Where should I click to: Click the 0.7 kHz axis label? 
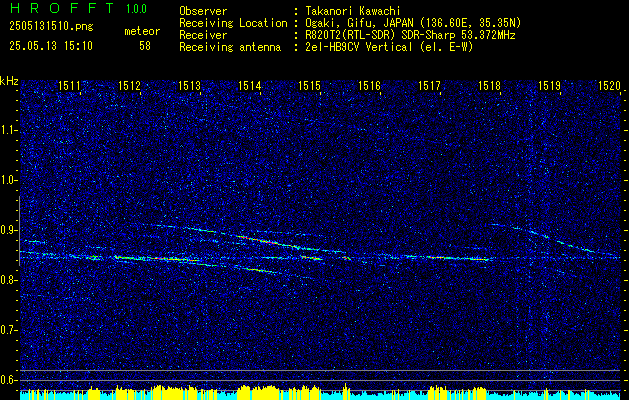8,330
